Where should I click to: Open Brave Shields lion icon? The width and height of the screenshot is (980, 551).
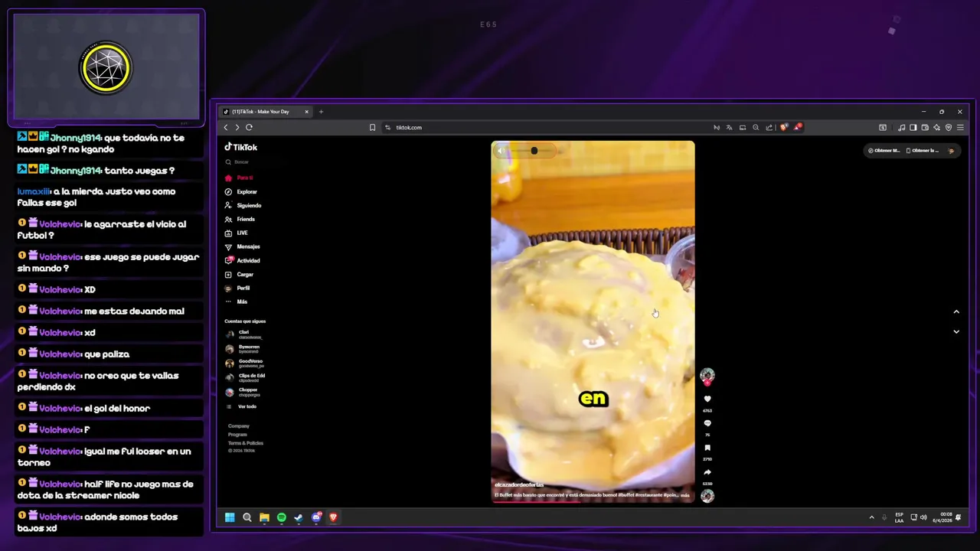tap(783, 128)
